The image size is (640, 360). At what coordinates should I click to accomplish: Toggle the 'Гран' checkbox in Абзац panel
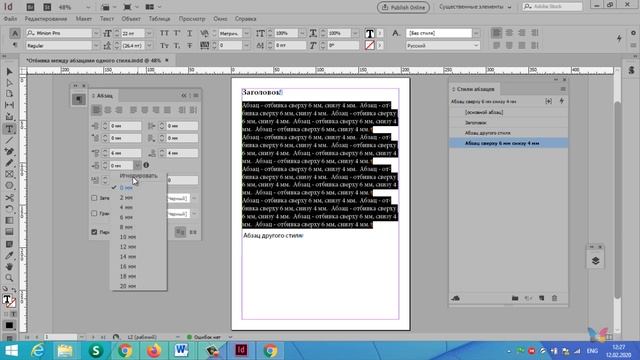94,213
